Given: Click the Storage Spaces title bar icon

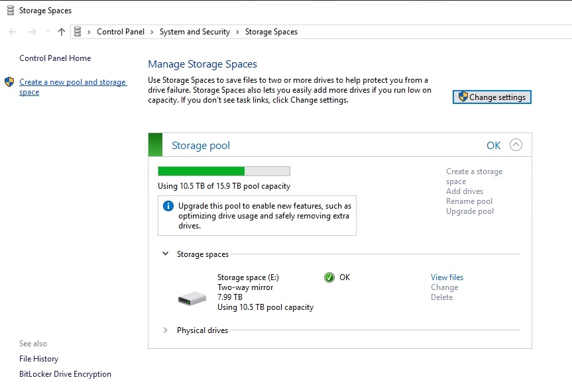Looking at the screenshot, I should pos(11,11).
